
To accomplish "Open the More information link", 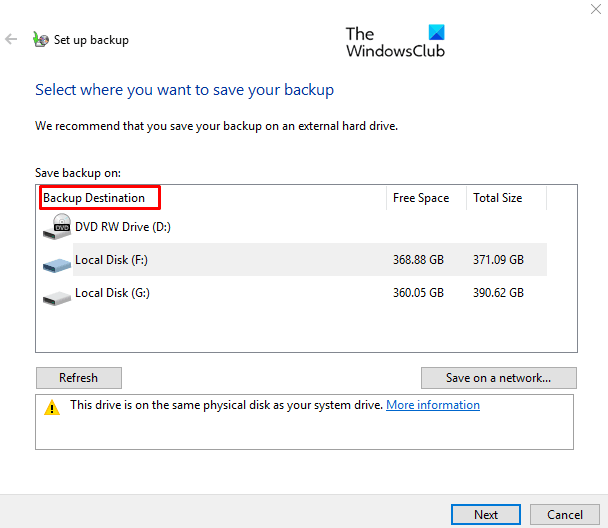I will (433, 405).
